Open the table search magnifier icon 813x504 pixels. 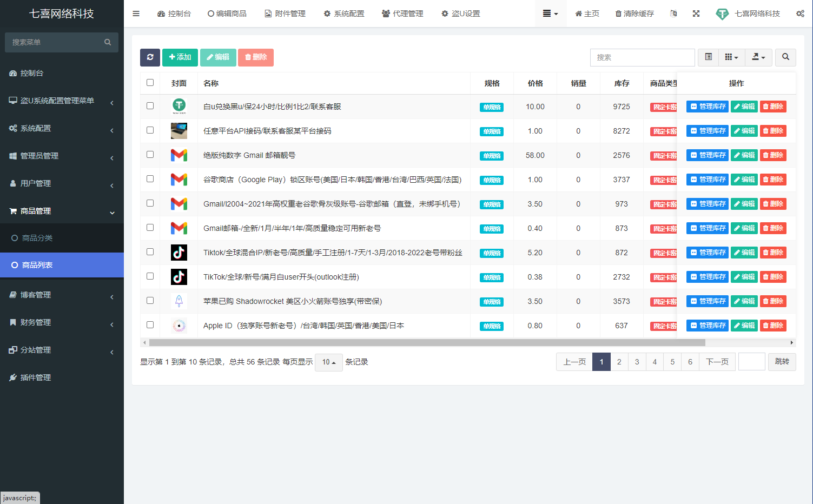click(x=785, y=57)
